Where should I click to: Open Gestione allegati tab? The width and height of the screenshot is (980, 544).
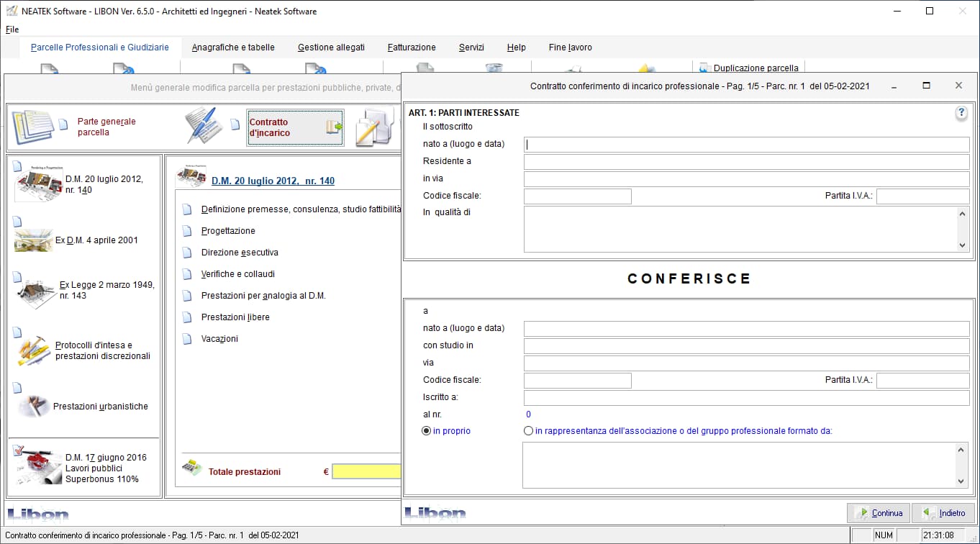point(331,47)
